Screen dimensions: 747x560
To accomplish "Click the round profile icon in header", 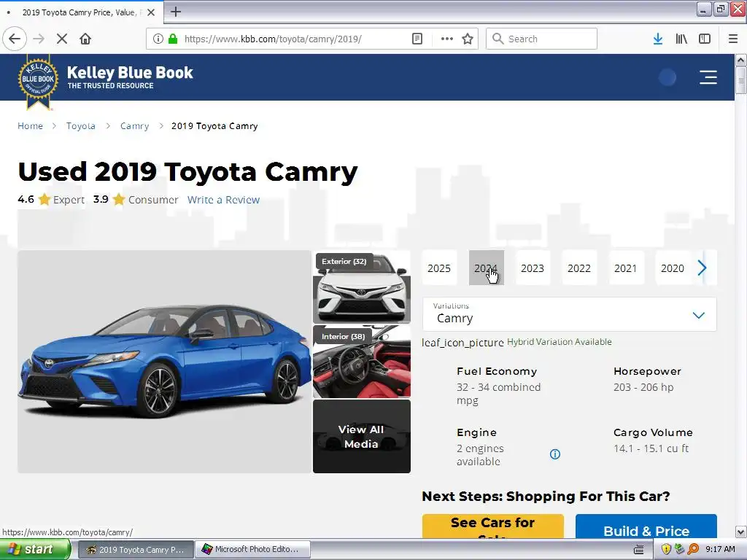I will 667,77.
